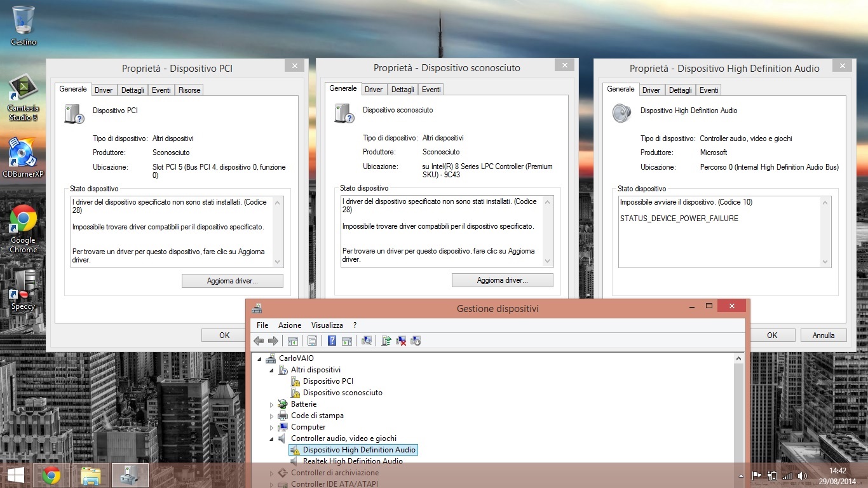Switch to Eventi tab in High Definition Audio properties
The width and height of the screenshot is (868, 488).
[x=709, y=90]
